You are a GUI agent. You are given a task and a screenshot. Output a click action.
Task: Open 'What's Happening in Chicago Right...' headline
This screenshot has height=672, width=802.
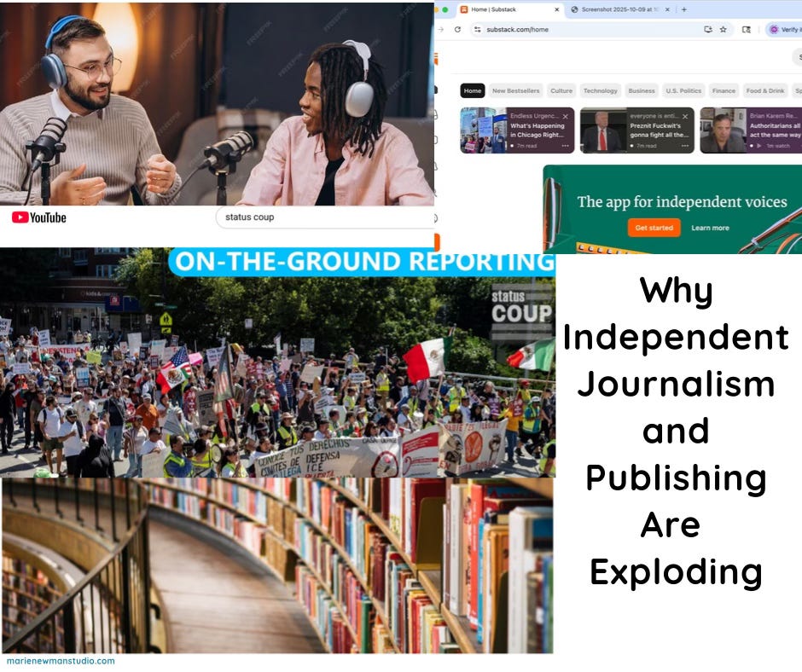click(537, 130)
